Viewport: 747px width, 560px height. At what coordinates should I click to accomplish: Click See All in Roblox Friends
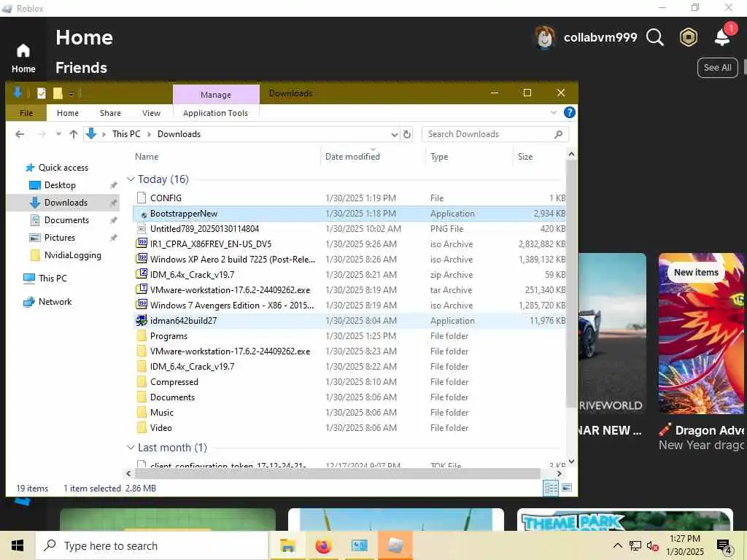coord(718,68)
